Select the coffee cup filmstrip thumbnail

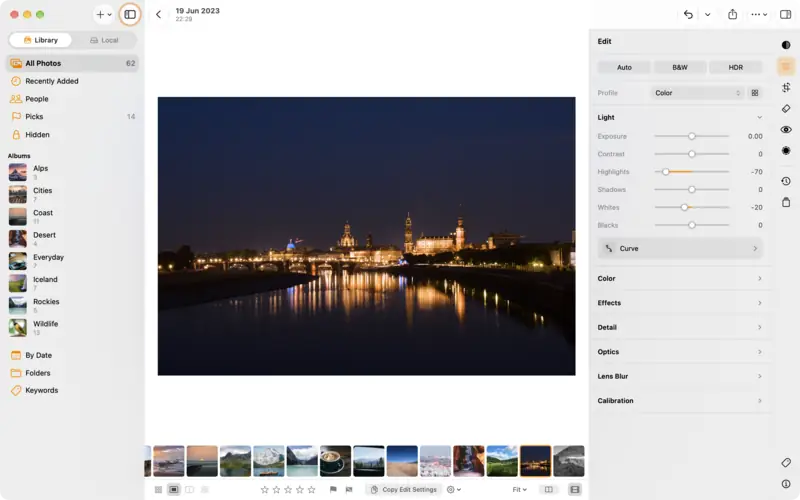coord(335,461)
